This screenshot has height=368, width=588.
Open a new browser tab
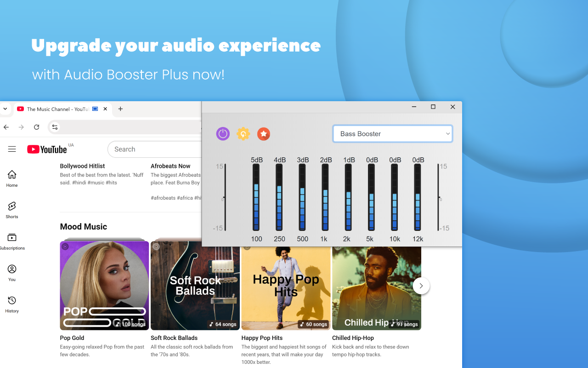(120, 109)
